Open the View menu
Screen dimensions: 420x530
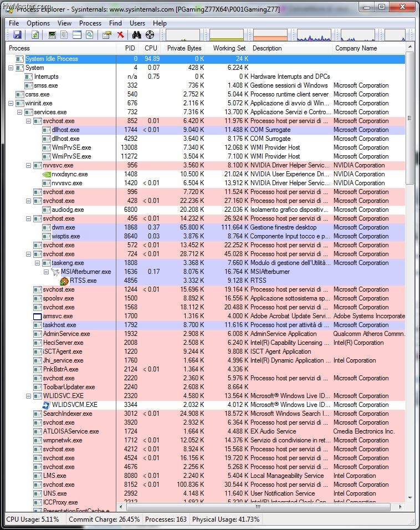click(64, 23)
